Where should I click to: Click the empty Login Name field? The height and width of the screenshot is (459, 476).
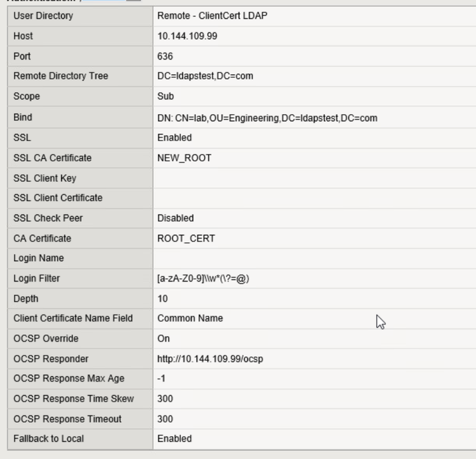[x=314, y=258]
